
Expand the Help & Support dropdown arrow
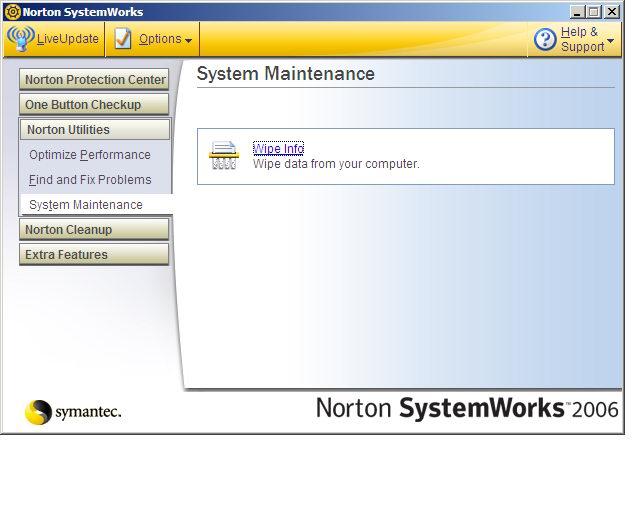610,40
